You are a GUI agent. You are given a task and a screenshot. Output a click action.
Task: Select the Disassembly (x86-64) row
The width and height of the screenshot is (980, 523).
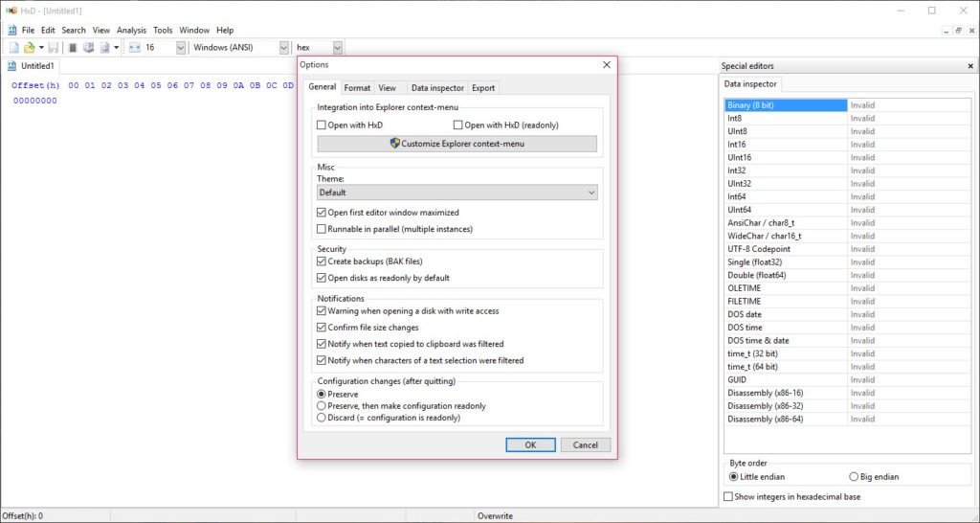(848, 420)
